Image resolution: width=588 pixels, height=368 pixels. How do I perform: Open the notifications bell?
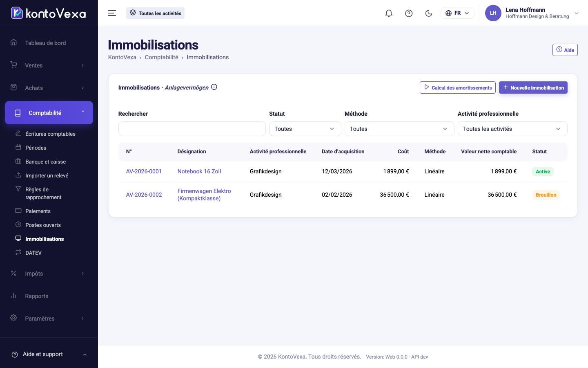[x=389, y=13]
